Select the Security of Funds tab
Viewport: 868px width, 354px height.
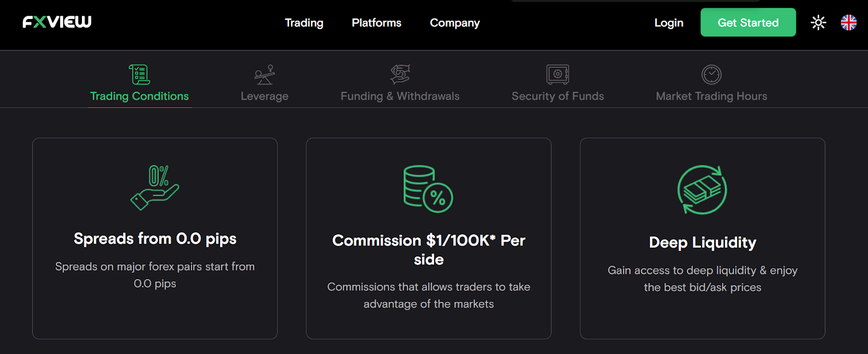point(558,96)
